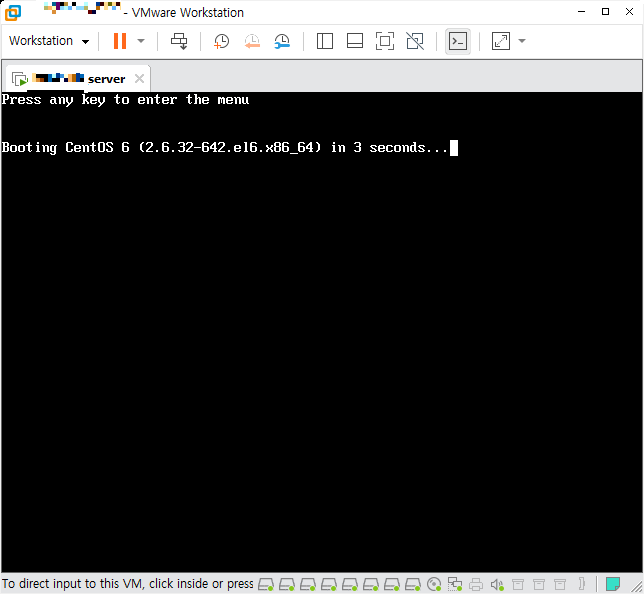Revert VM to previous snapshot
The height and width of the screenshot is (594, 644).
[252, 41]
